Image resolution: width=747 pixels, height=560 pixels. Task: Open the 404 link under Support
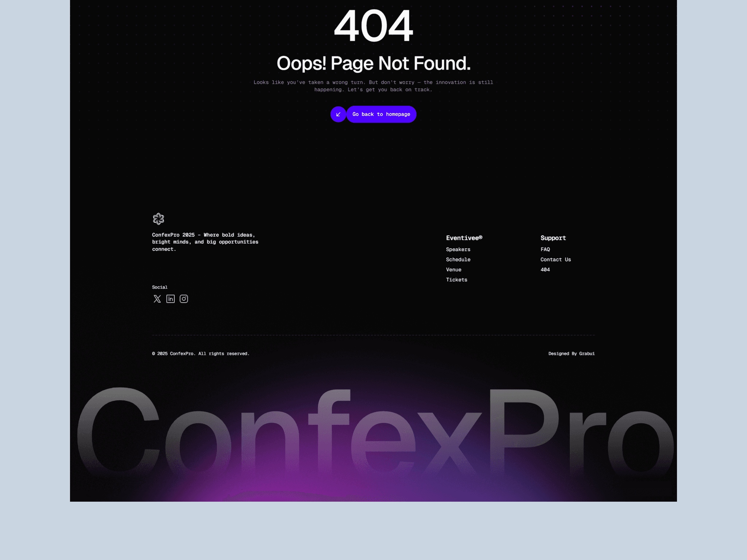tap(545, 270)
